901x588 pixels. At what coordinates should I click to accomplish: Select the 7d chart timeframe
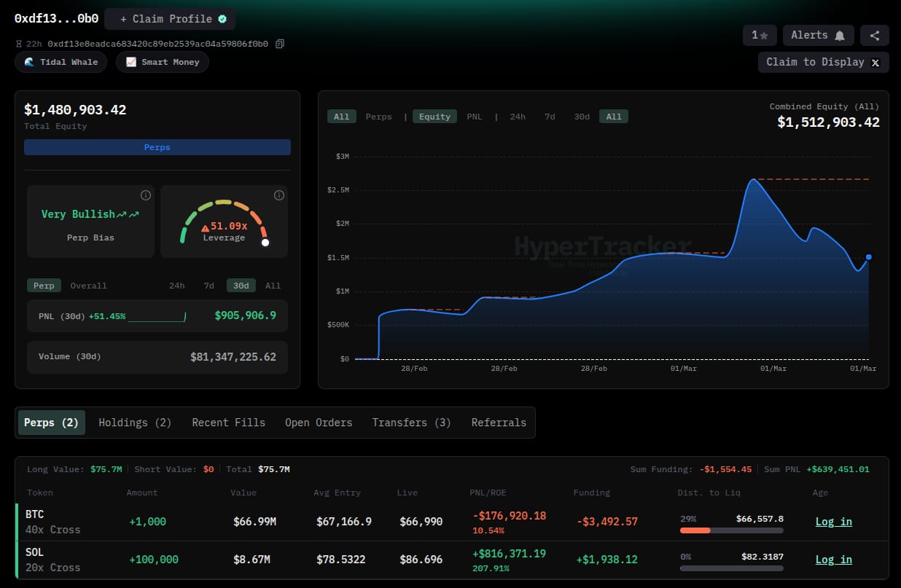(550, 116)
